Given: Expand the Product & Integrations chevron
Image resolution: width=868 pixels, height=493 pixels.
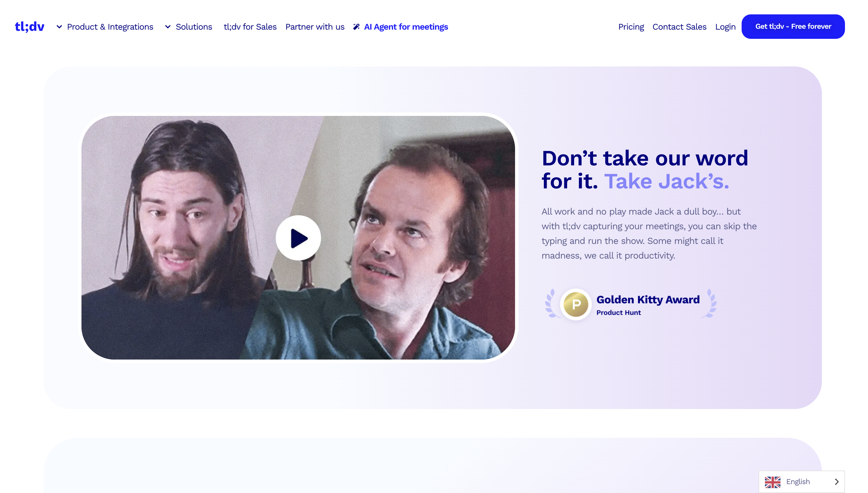Looking at the screenshot, I should point(59,27).
